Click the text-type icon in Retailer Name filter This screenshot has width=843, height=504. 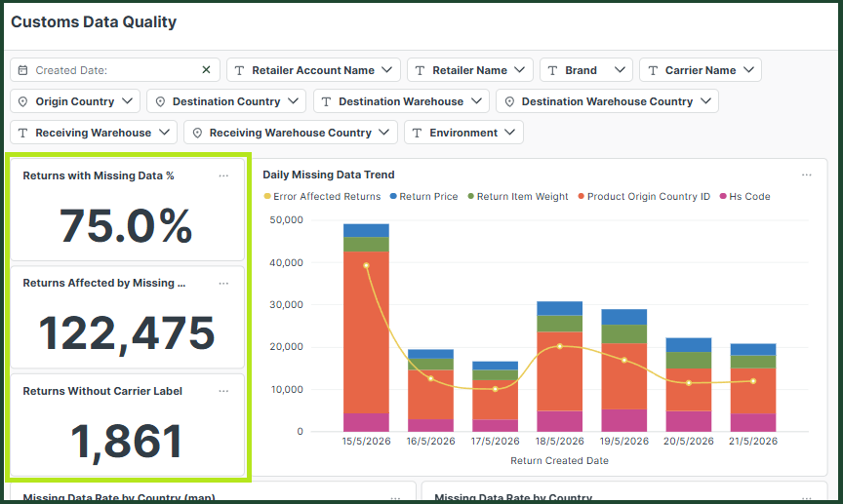[420, 70]
